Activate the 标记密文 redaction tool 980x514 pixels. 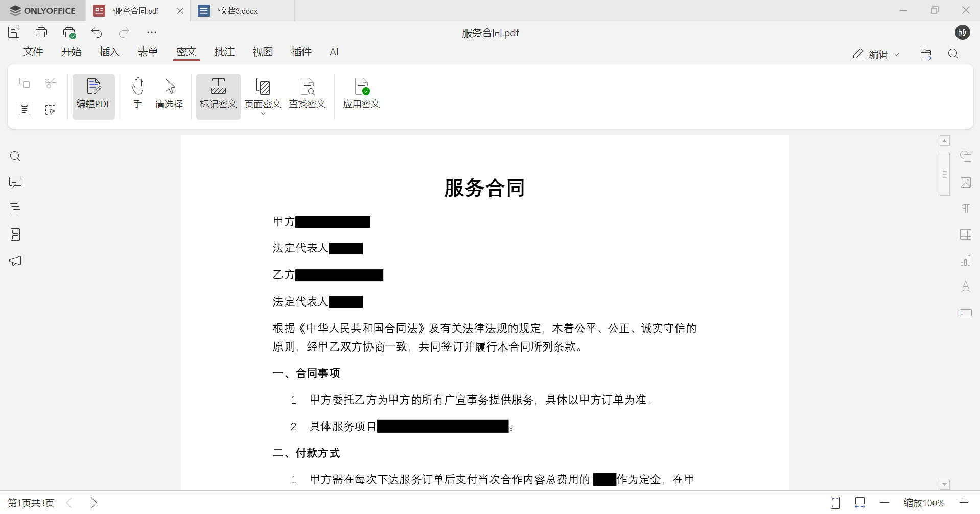pos(218,96)
